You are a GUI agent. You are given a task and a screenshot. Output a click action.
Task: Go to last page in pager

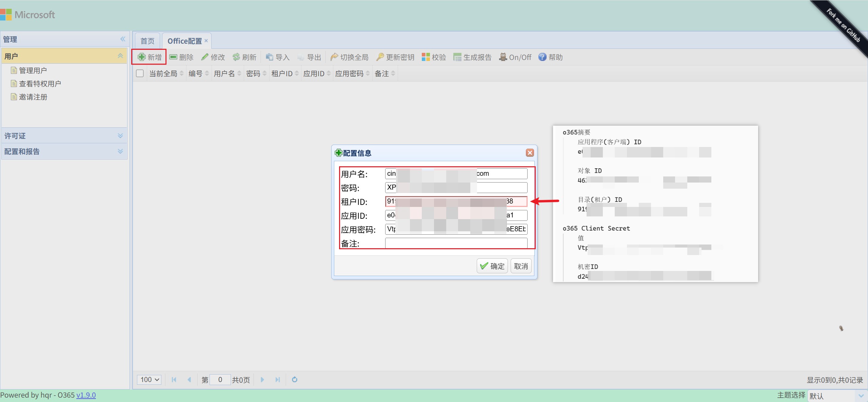278,380
